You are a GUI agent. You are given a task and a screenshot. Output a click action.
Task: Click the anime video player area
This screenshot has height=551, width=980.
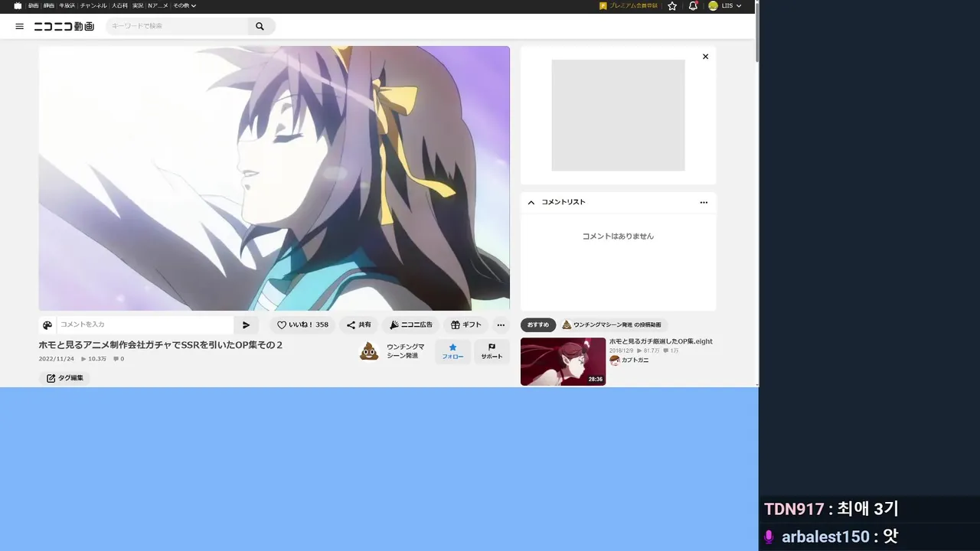tap(274, 178)
